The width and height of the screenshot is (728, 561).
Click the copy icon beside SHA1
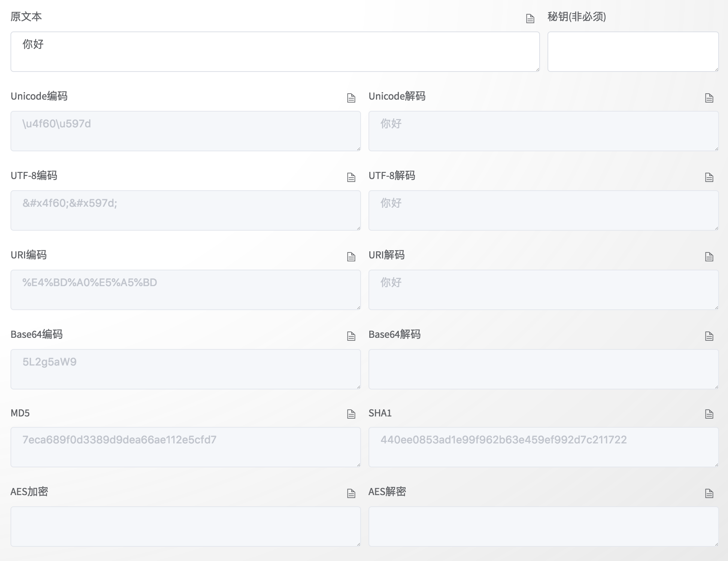coord(709,414)
